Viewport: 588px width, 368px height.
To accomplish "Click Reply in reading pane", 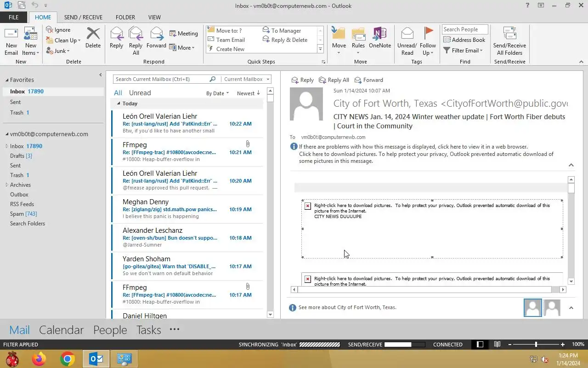I will click(303, 80).
